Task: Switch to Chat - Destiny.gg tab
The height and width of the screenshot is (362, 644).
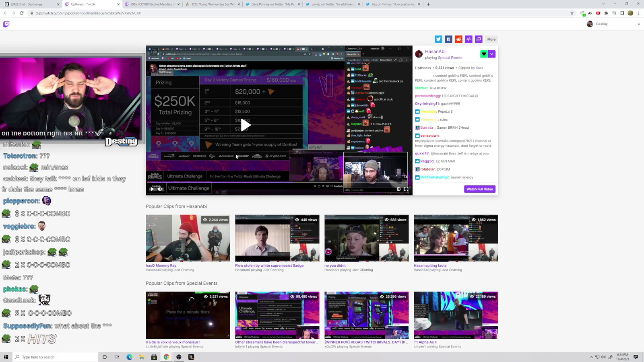Action: 31,4
